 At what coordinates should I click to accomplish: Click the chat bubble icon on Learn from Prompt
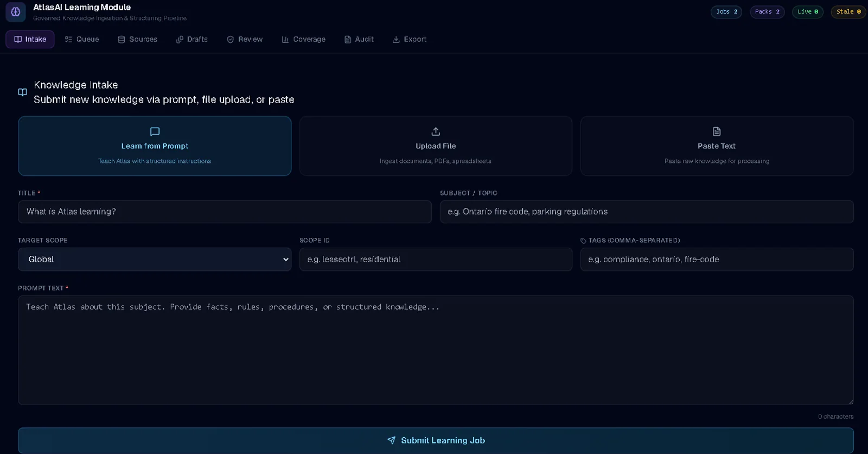(155, 131)
